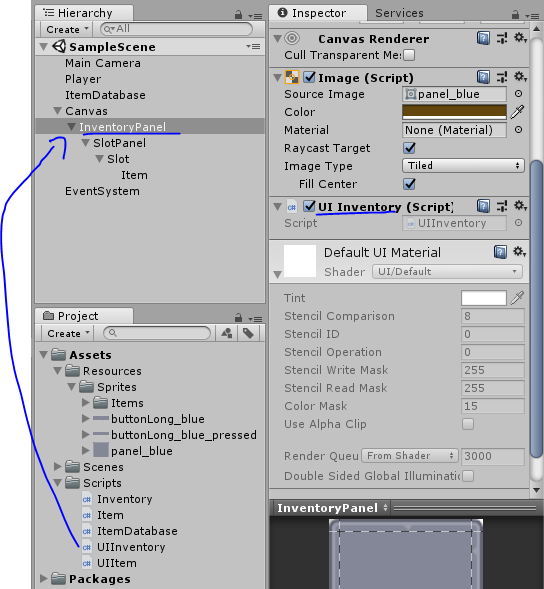This screenshot has width=544, height=589.
Task: Select ItemDatabase object in Hierarchy
Action: [x=105, y=95]
